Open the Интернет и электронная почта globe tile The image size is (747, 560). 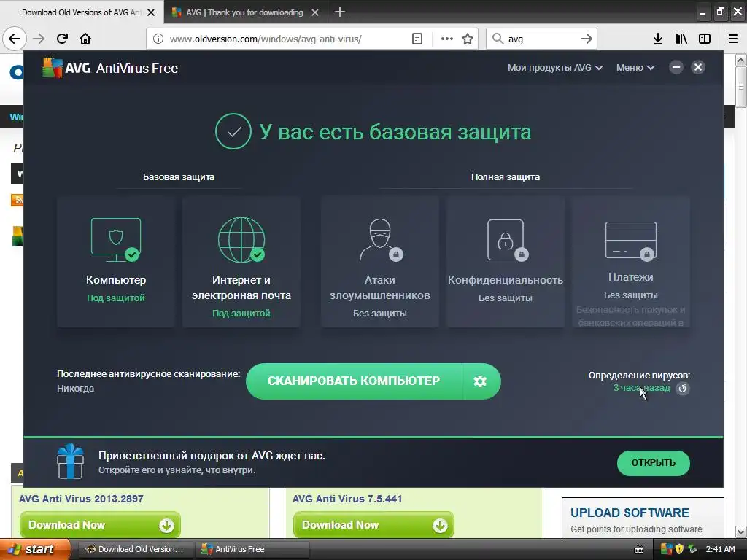[241, 262]
